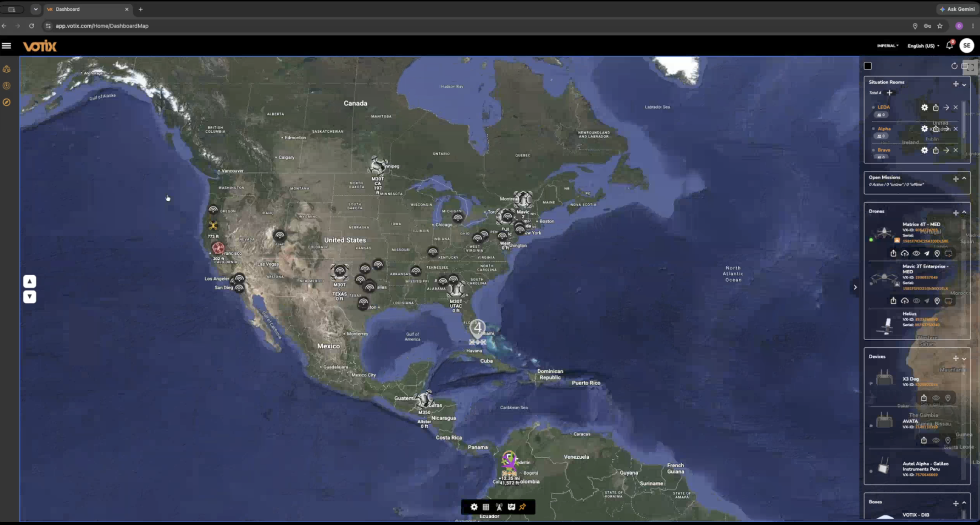This screenshot has width=980, height=525.
Task: Share the Bravo situation room
Action: 935,150
